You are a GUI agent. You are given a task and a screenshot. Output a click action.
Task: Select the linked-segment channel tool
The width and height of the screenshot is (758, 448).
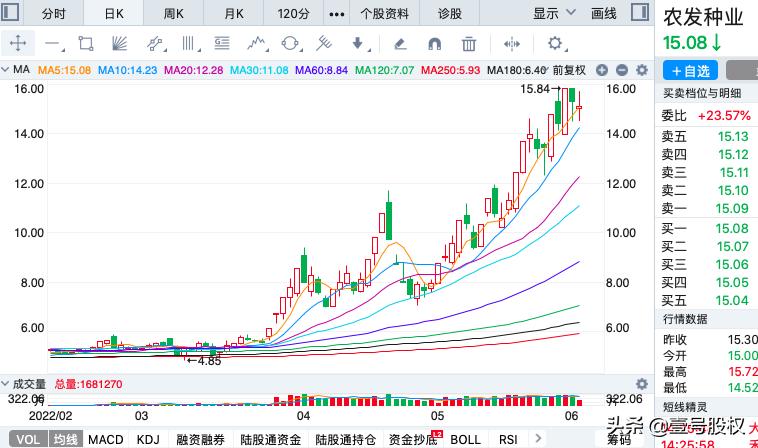[x=155, y=44]
